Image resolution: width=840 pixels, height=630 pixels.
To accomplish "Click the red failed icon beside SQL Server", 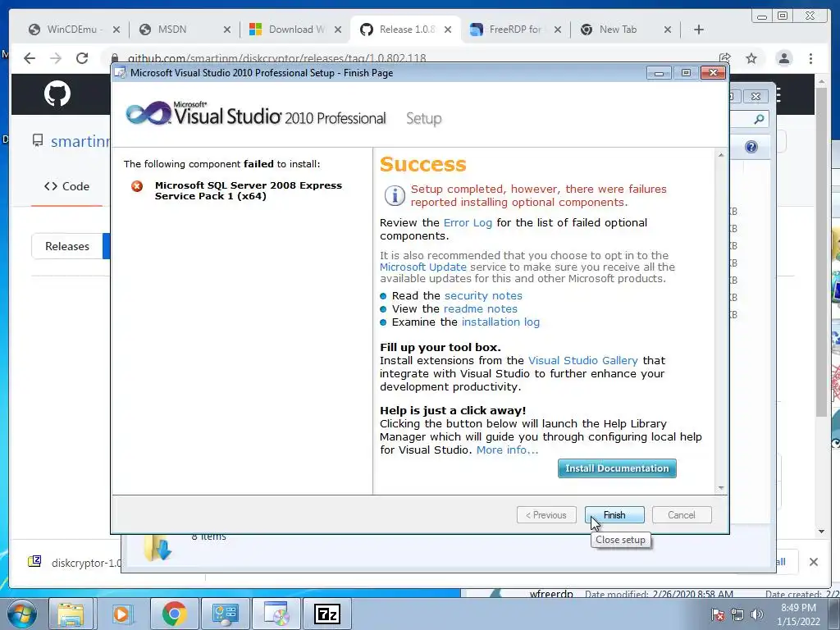I will point(137,186).
